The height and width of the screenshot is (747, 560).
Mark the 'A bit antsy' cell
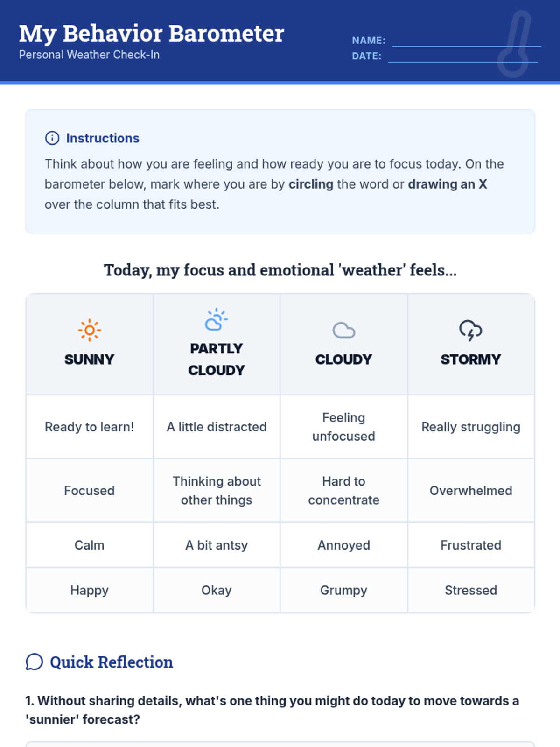217,545
